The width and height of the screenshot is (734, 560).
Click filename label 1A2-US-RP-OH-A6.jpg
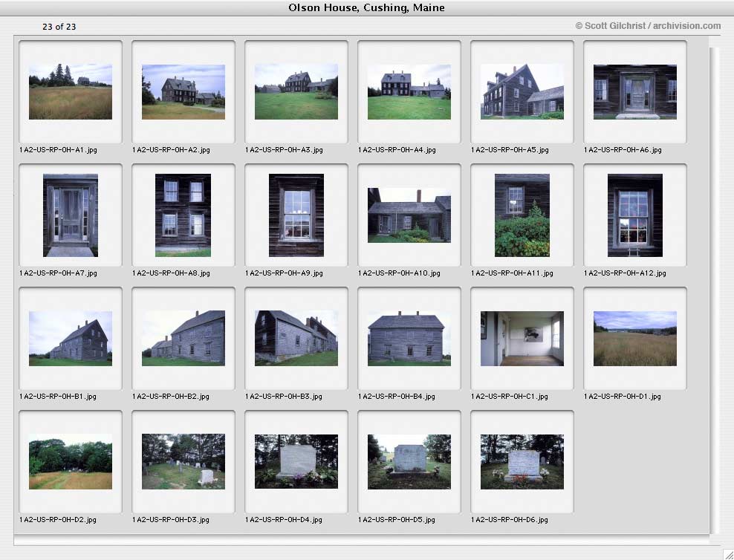(x=623, y=150)
